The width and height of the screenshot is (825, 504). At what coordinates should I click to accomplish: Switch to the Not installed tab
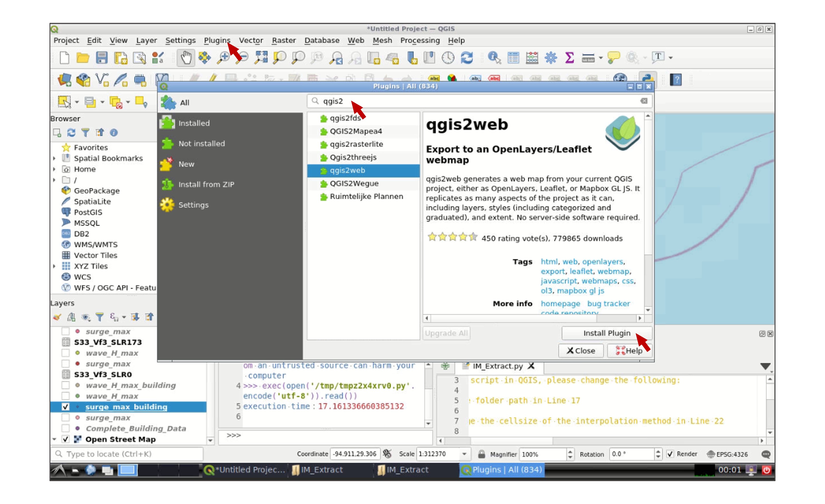click(201, 143)
